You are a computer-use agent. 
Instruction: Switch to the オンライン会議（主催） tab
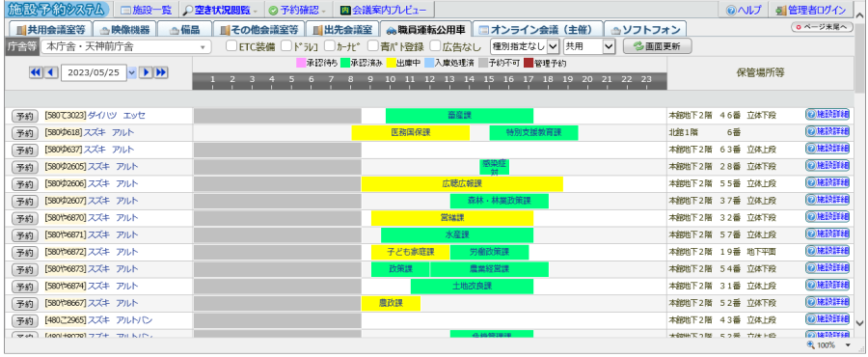tap(537, 29)
